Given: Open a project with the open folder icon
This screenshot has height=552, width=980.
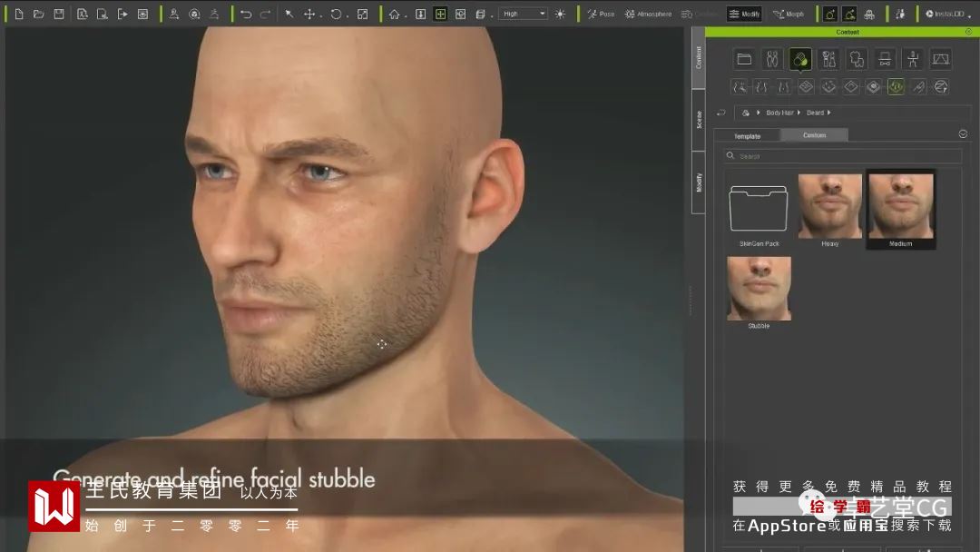Looking at the screenshot, I should pyautogui.click(x=39, y=14).
